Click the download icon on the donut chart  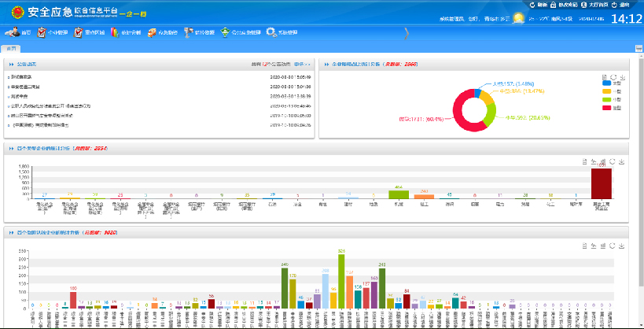(623, 76)
